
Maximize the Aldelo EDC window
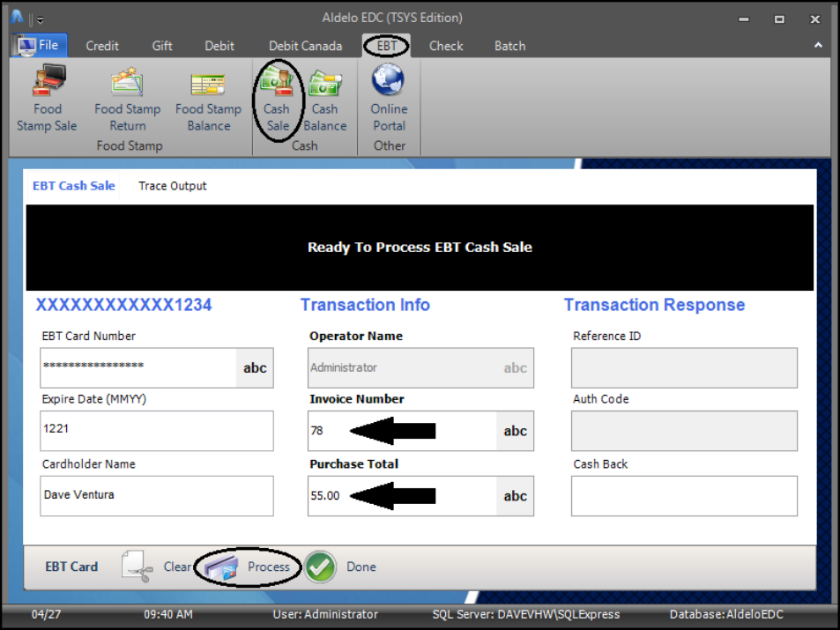(779, 19)
